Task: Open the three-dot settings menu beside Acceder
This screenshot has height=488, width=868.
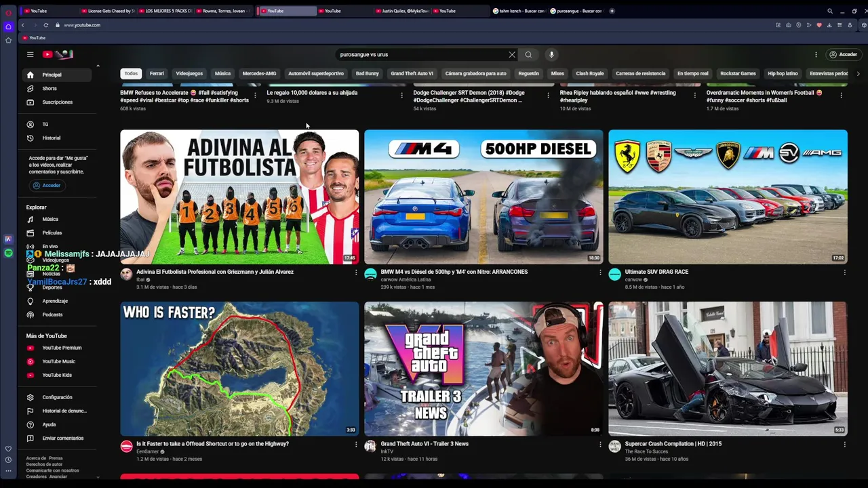Action: 816,54
